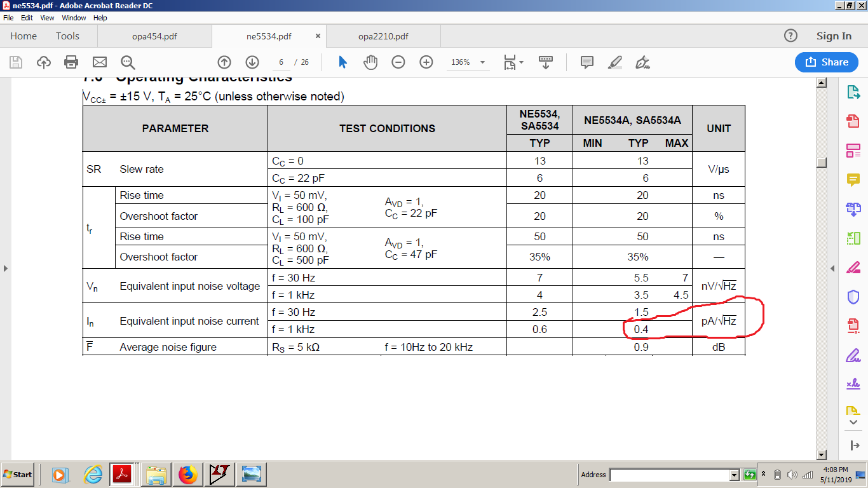868x488 pixels.
Task: Open Send for Signature tool in right pane
Action: [x=853, y=384]
